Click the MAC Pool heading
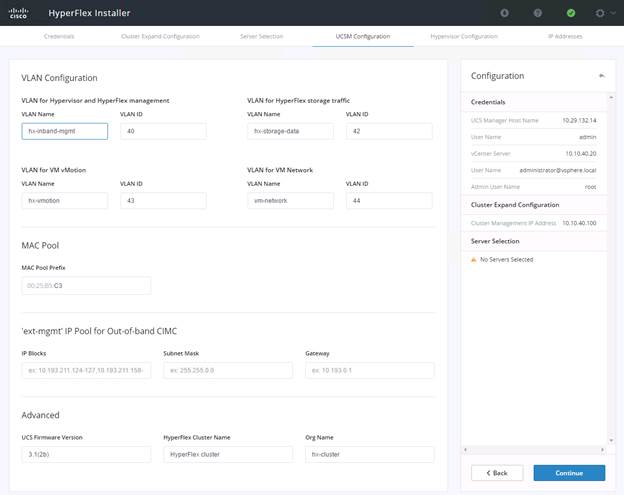Image resolution: width=624 pixels, height=495 pixels. click(x=40, y=246)
